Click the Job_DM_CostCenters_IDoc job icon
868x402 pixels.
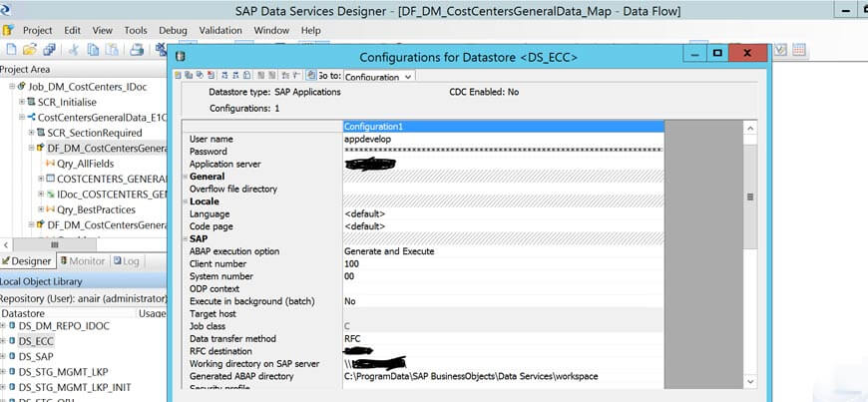click(22, 87)
